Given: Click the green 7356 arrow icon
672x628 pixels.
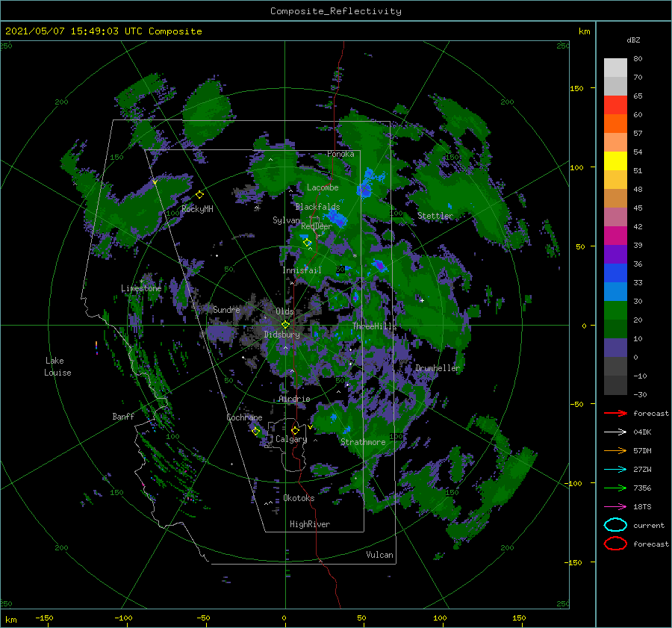Looking at the screenshot, I should (x=615, y=488).
